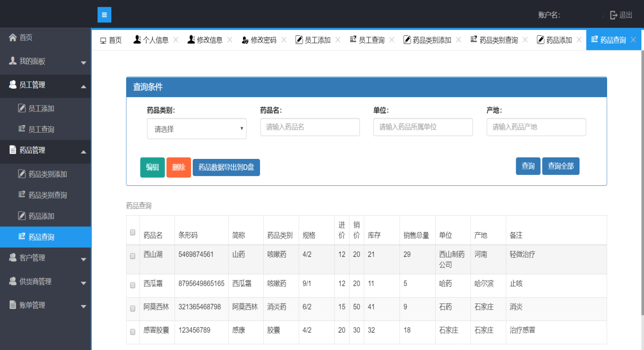This screenshot has width=644, height=350.
Task: Click the 员工添加 edit icon in sidebar
Action: tap(22, 108)
